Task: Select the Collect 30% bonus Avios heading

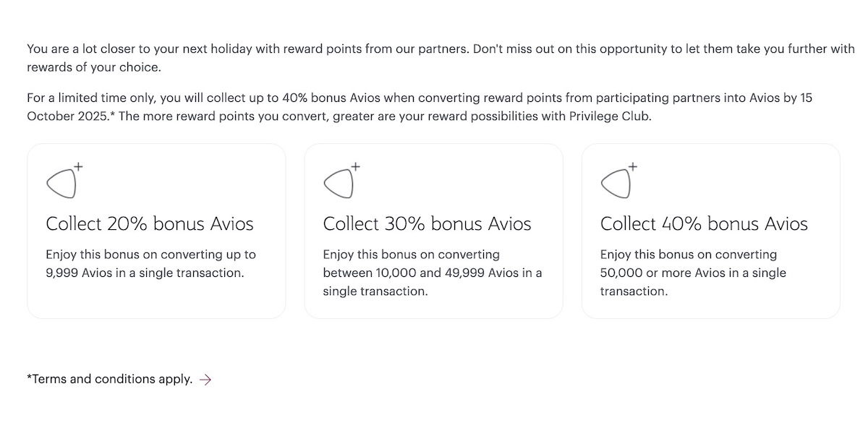Action: click(x=427, y=224)
